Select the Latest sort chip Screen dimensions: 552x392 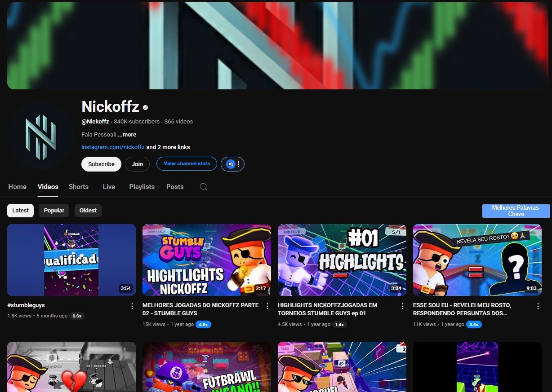click(x=20, y=211)
